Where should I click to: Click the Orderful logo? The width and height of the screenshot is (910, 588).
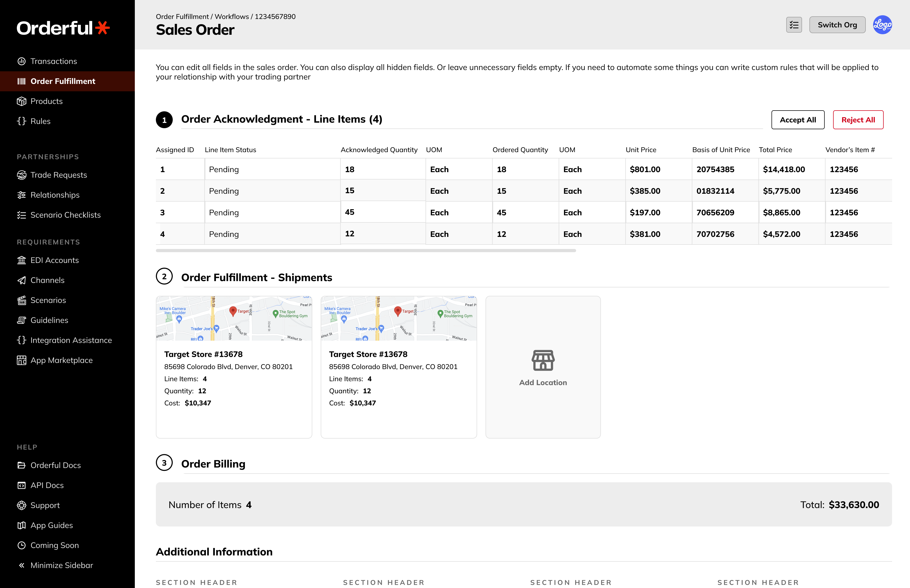point(63,28)
